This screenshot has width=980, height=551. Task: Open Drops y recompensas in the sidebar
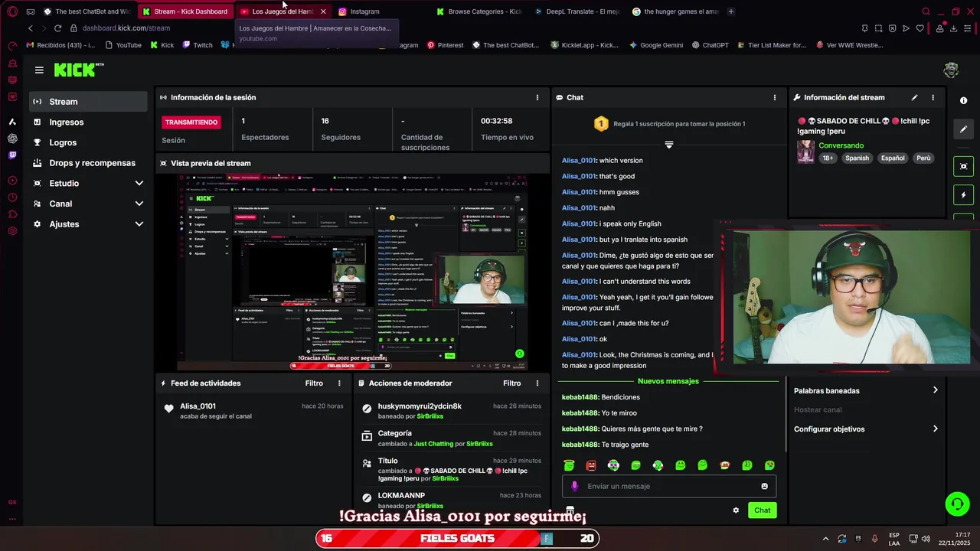[88, 163]
